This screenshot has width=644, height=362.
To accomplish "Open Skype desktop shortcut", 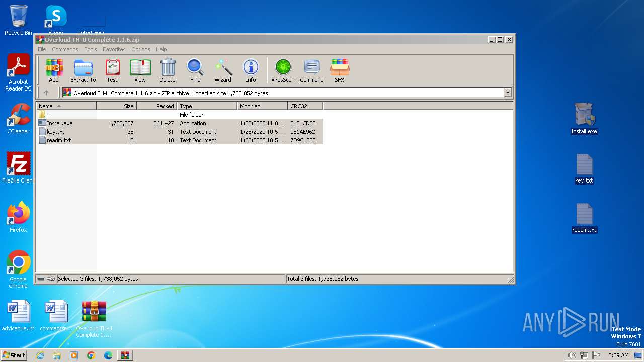I will pyautogui.click(x=55, y=20).
